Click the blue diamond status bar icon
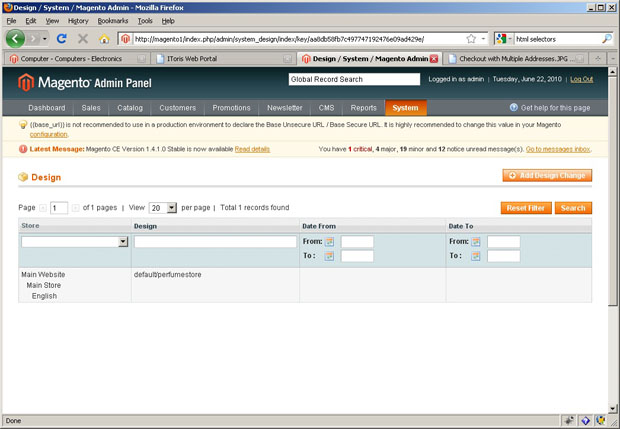Screen dimensions: 620x429 point(586,421)
